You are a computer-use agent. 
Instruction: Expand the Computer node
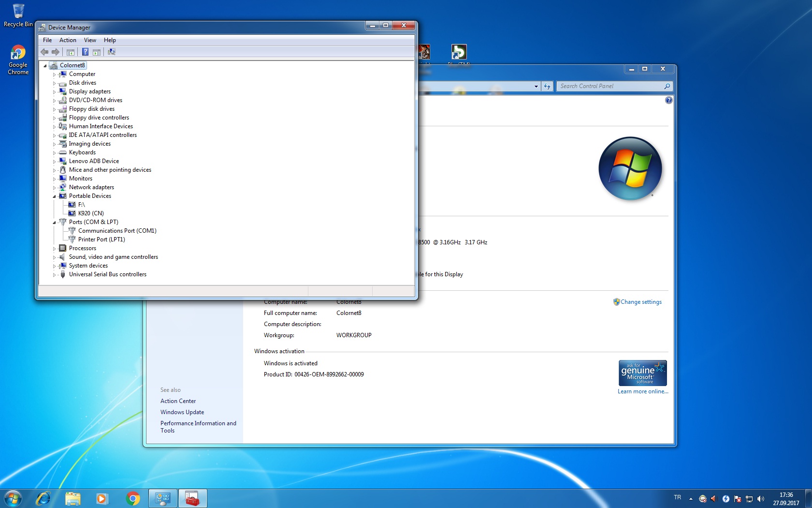point(54,75)
